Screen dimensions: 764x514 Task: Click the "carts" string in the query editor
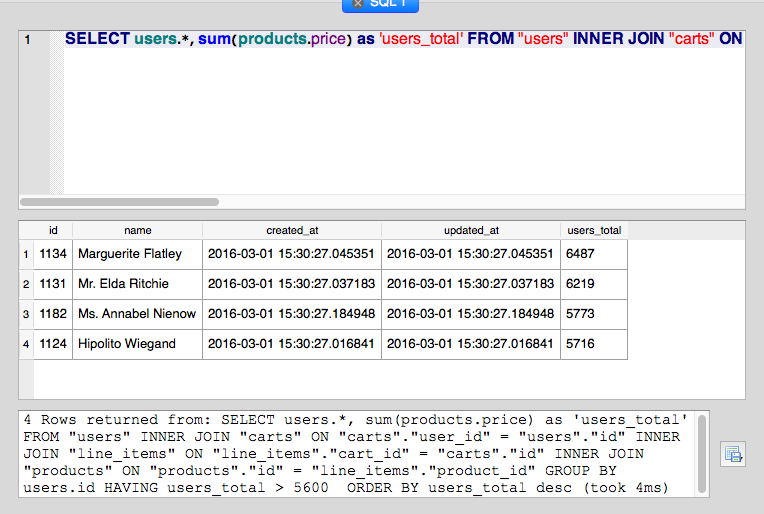pyautogui.click(x=692, y=38)
